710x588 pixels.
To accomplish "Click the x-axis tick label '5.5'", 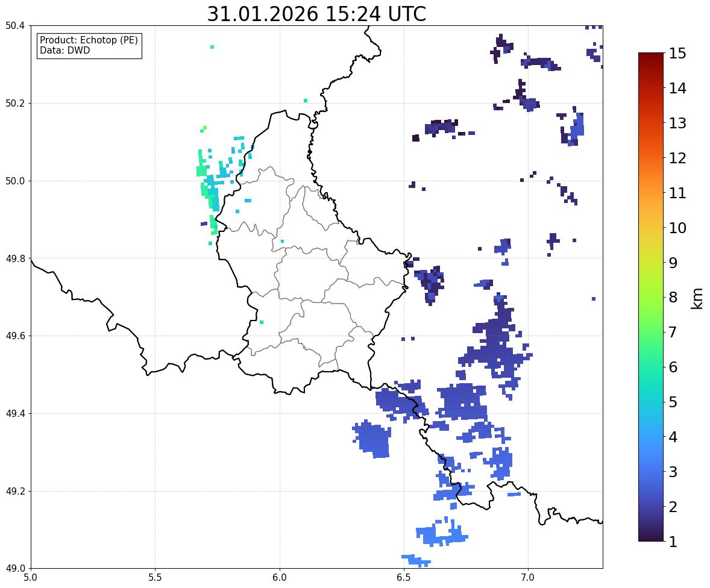I will pyautogui.click(x=155, y=578).
